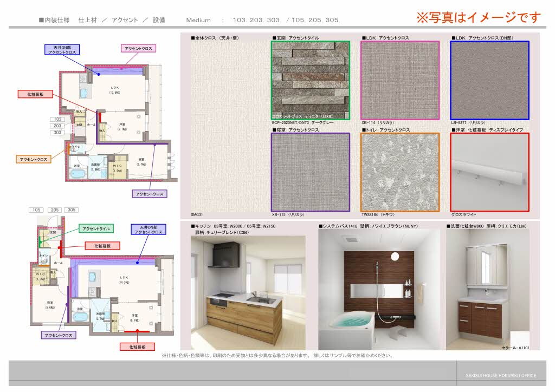Click the pink アクセントクロス label at top
This screenshot has width=555, height=392.
138,48
